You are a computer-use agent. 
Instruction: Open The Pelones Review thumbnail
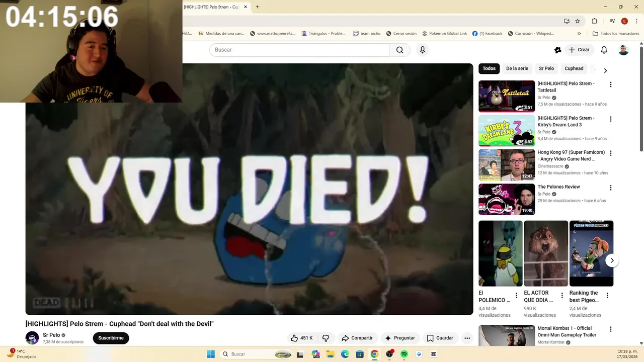[x=507, y=199]
